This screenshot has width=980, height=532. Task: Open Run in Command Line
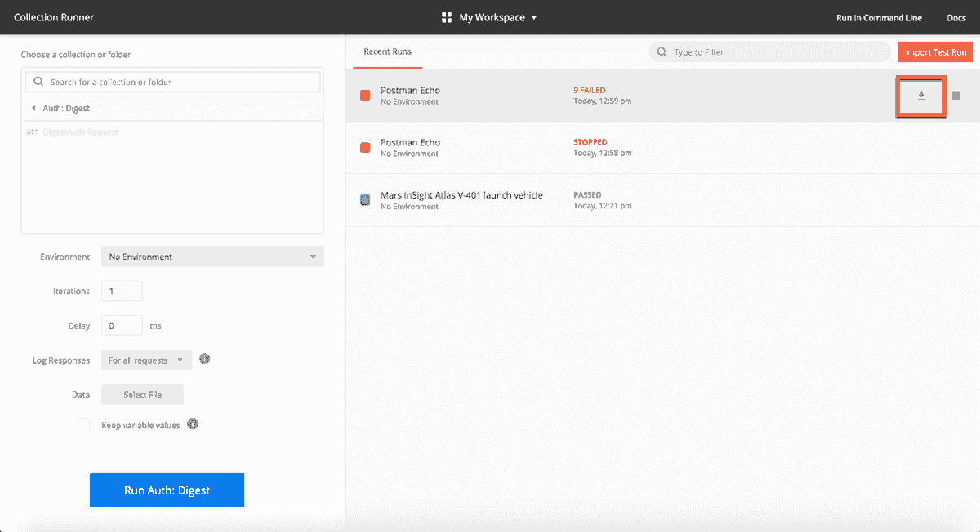[x=879, y=16]
